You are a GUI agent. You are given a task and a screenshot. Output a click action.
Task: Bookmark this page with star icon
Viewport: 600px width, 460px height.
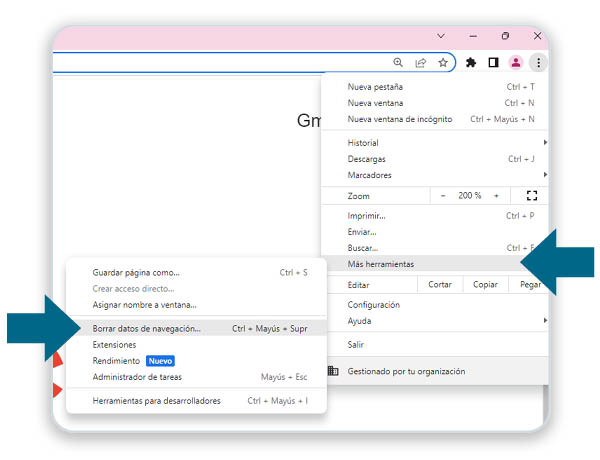point(442,62)
